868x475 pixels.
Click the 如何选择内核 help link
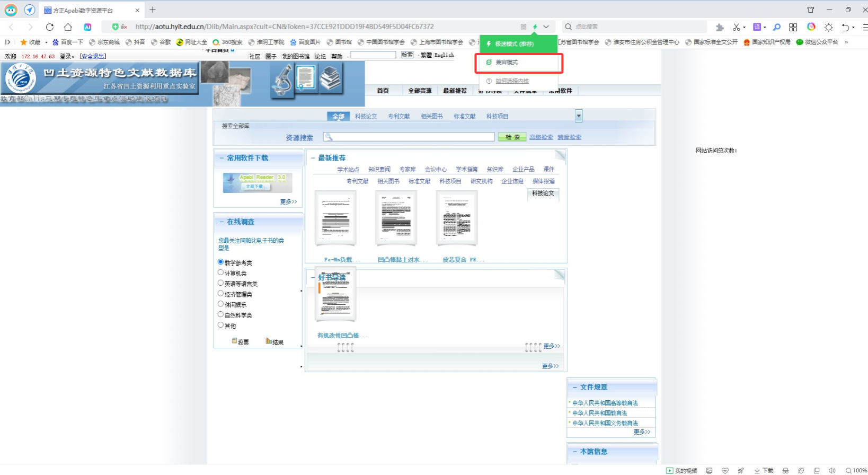[x=512, y=81]
